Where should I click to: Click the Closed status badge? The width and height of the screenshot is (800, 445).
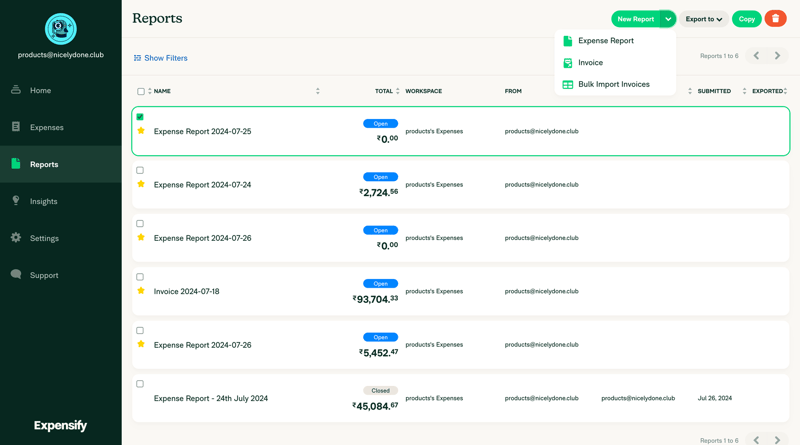click(381, 390)
